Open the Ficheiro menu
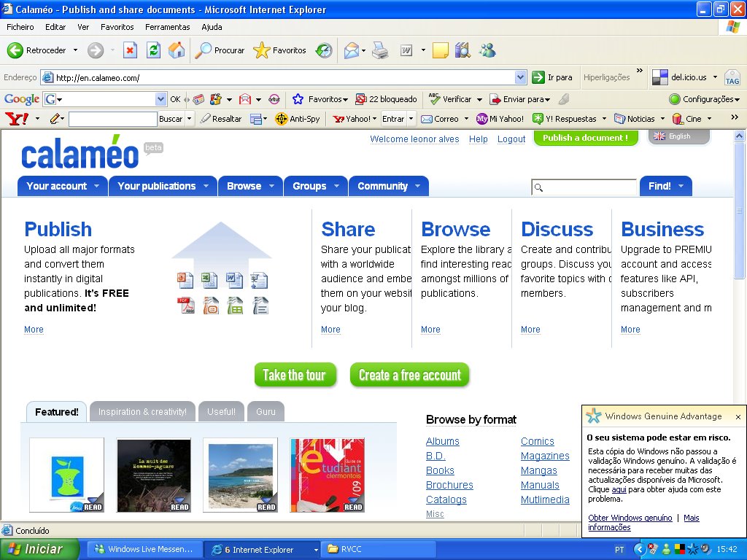 [20, 27]
